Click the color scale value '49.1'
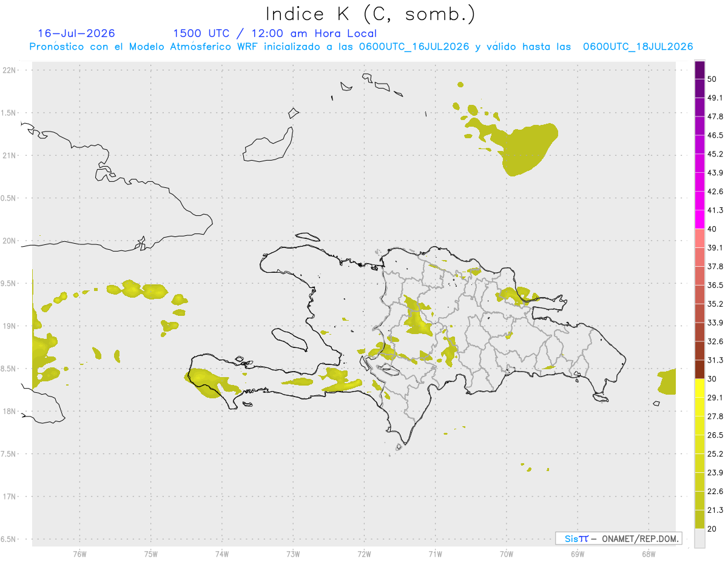Screen dimensions: 728x562 [715, 98]
